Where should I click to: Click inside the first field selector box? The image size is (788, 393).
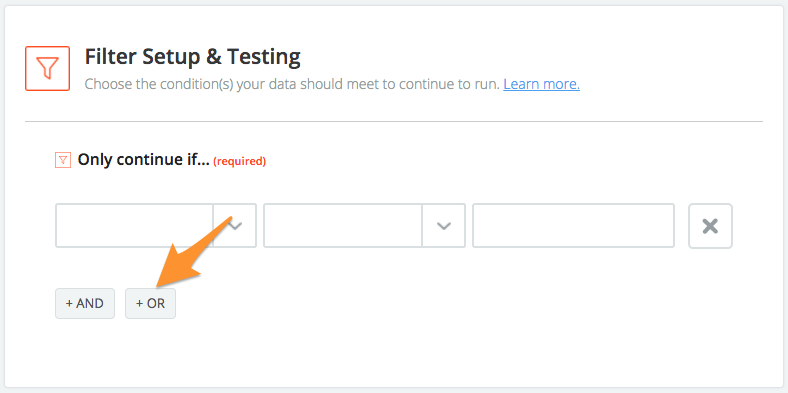(134, 226)
